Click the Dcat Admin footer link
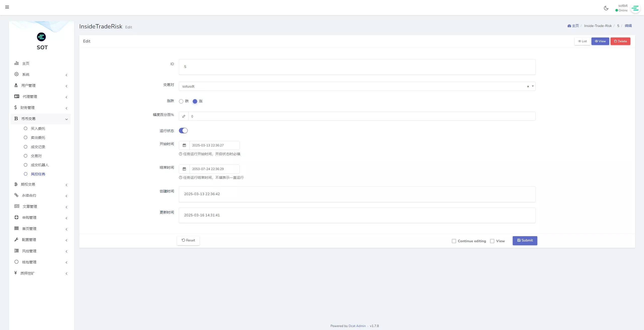 click(x=357, y=326)
